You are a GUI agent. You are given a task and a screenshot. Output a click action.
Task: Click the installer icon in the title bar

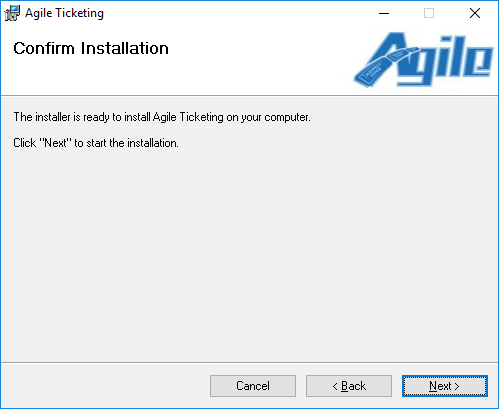point(12,13)
